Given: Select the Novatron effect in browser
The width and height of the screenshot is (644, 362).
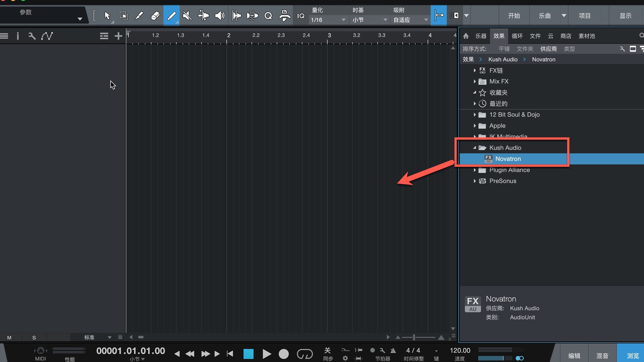Looking at the screenshot, I should click(x=508, y=159).
